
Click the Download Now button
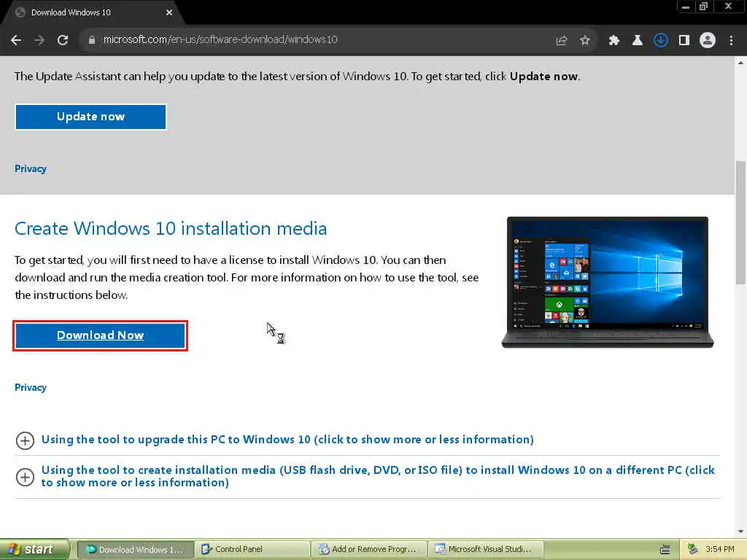coord(100,335)
